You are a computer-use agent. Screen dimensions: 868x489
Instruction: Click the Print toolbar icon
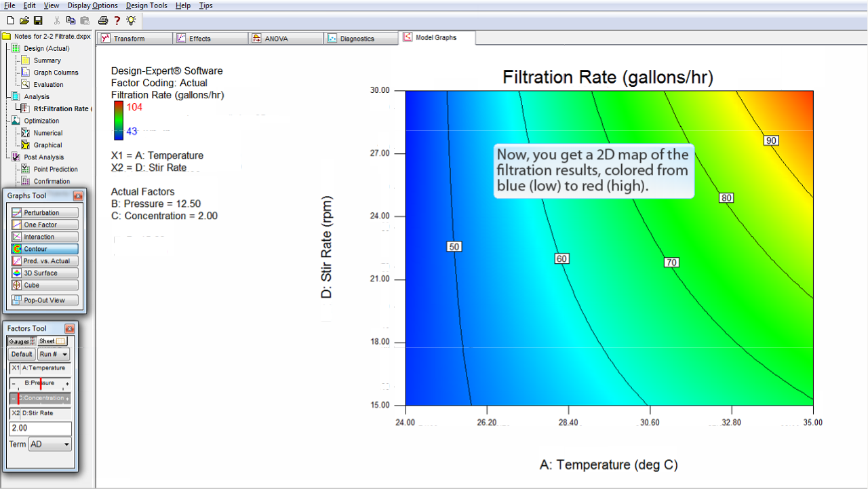[x=103, y=21]
